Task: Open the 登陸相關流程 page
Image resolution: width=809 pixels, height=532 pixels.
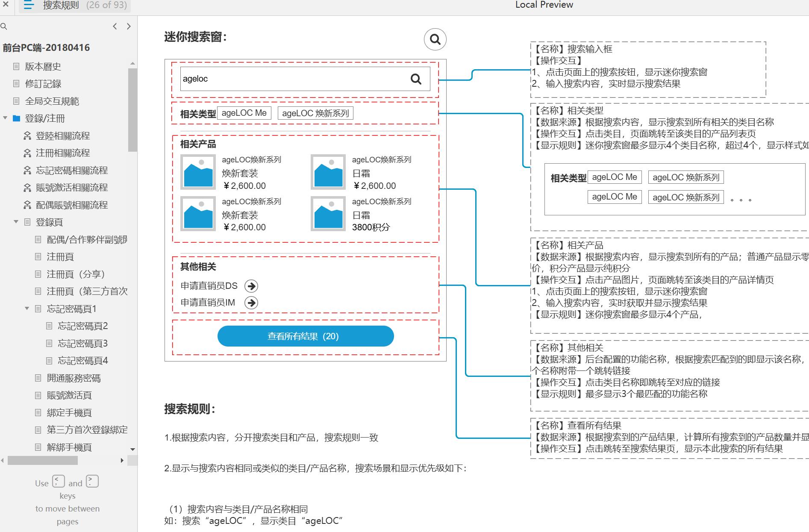Action: (62, 135)
